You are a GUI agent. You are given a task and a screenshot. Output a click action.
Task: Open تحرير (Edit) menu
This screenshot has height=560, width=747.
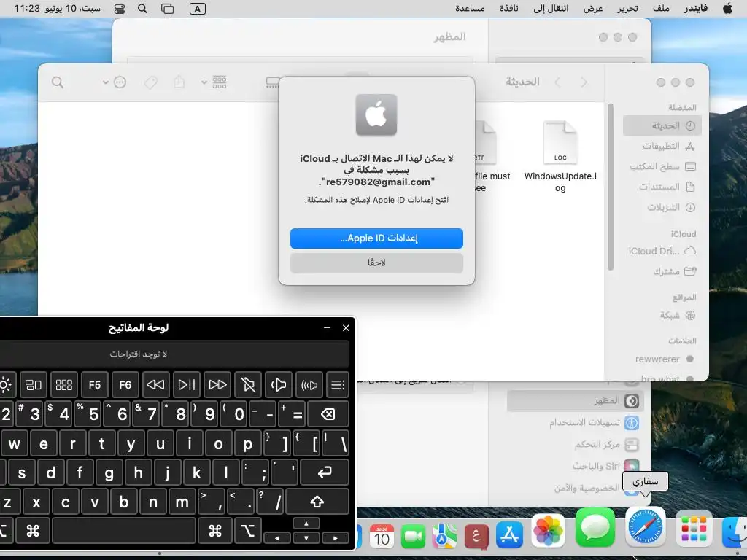tap(627, 9)
